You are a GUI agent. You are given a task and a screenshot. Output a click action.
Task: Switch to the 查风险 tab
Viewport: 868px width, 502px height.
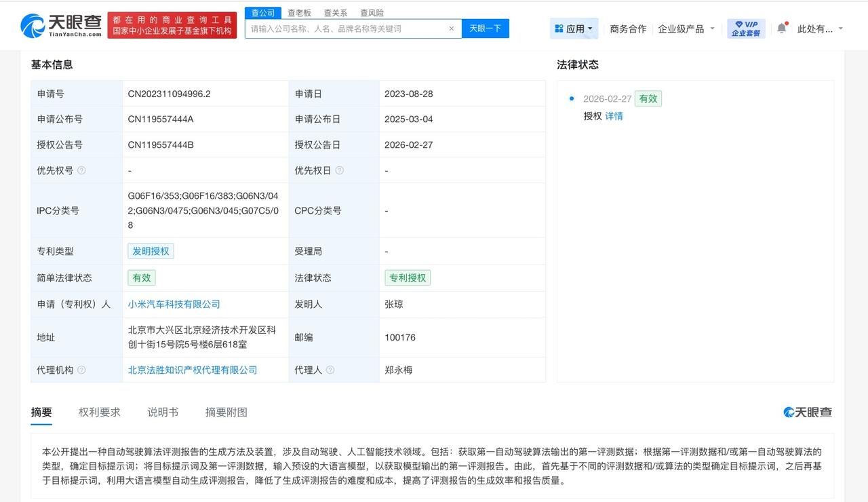pos(372,12)
